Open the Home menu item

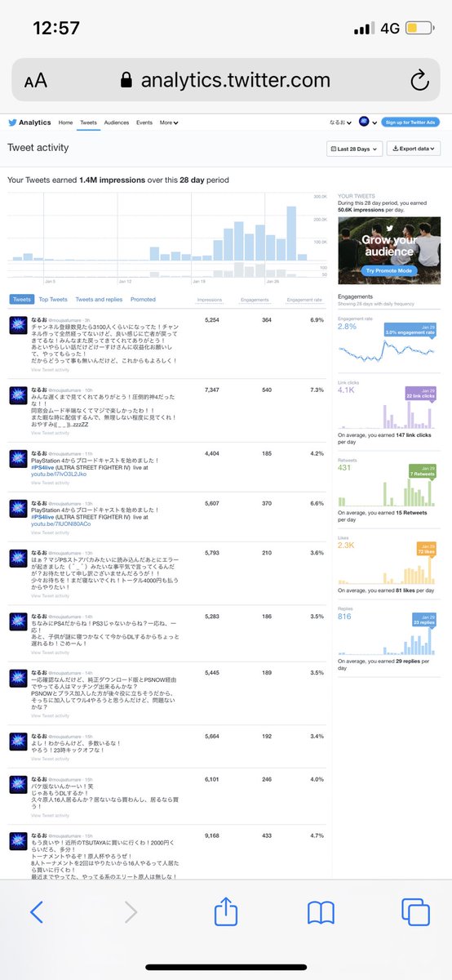(x=66, y=122)
